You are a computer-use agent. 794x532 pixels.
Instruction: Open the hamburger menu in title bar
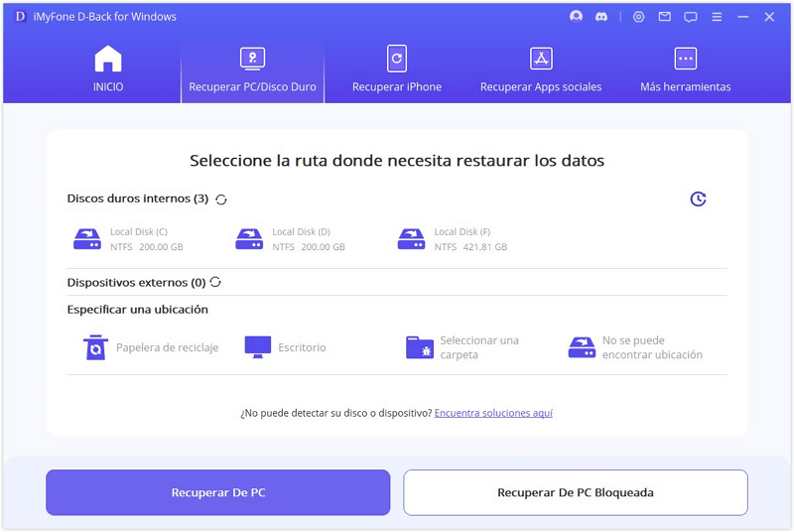(x=717, y=17)
